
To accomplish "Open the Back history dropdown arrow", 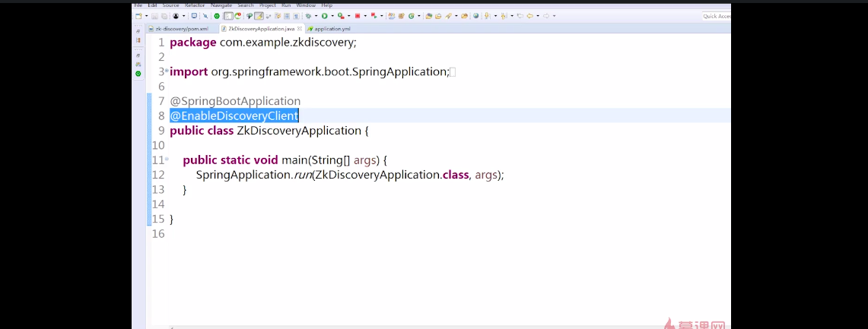I will click(x=538, y=16).
